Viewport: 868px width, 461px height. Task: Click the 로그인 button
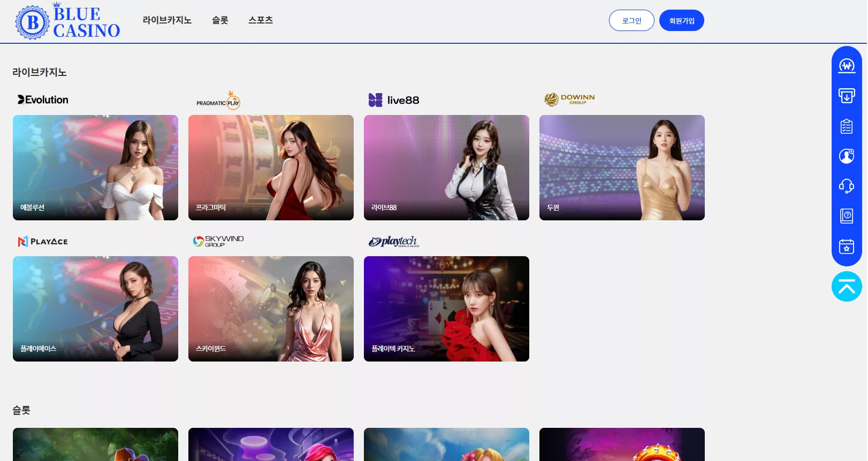pos(631,20)
